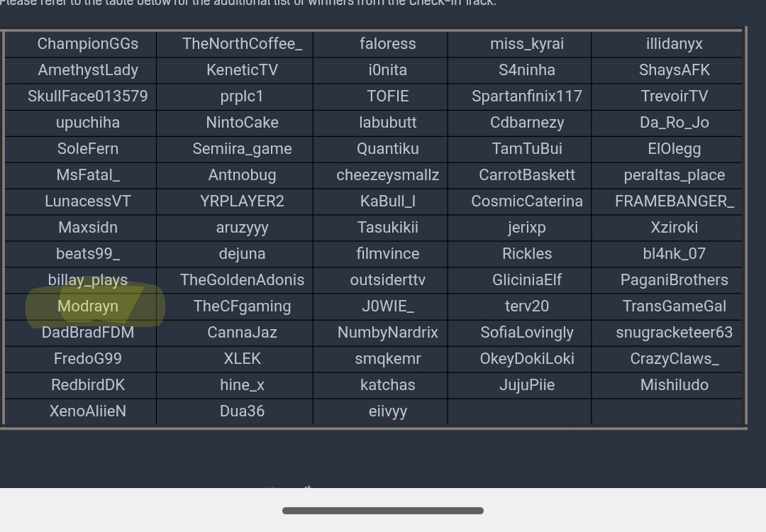
Task: Tap the TheNorthCoffee_ winner entry
Action: click(242, 44)
